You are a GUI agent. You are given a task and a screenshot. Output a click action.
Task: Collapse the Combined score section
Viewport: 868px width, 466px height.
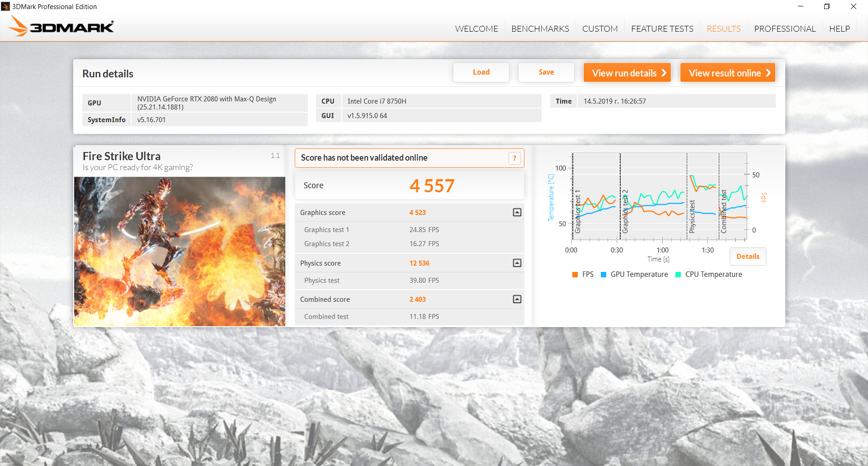[x=517, y=299]
